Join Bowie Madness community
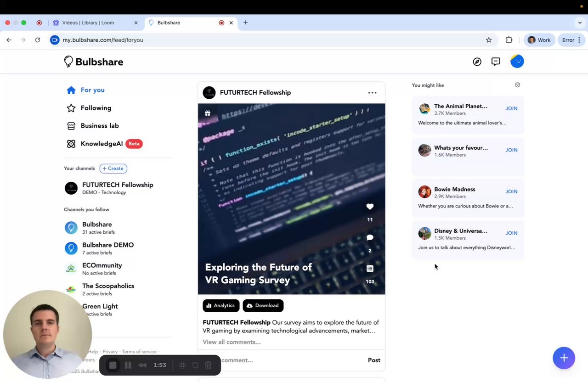Image resolution: width=588 pixels, height=382 pixels. (x=511, y=191)
